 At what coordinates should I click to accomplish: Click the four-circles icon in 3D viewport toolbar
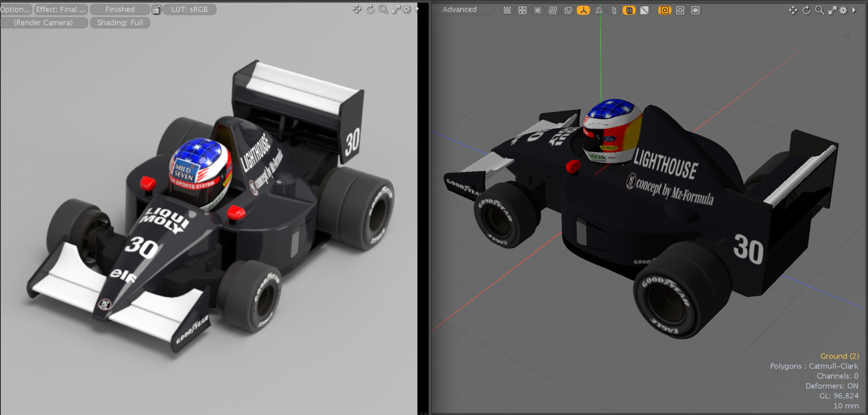point(522,10)
